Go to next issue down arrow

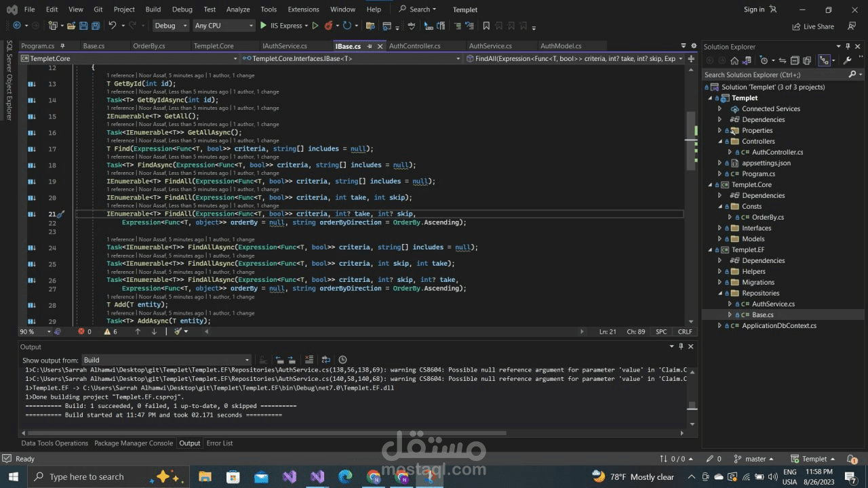click(x=154, y=331)
